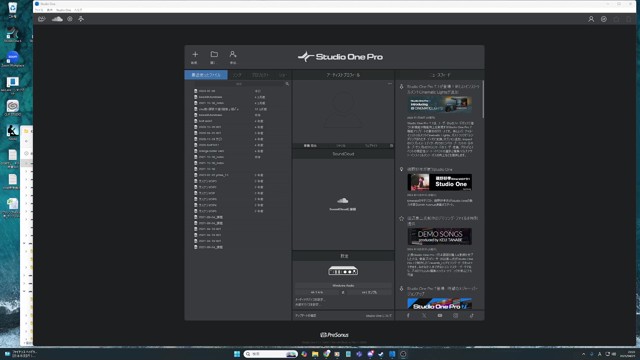Click the SoundCloud connect icon in center panel
The height and width of the screenshot is (360, 640).
click(x=342, y=200)
